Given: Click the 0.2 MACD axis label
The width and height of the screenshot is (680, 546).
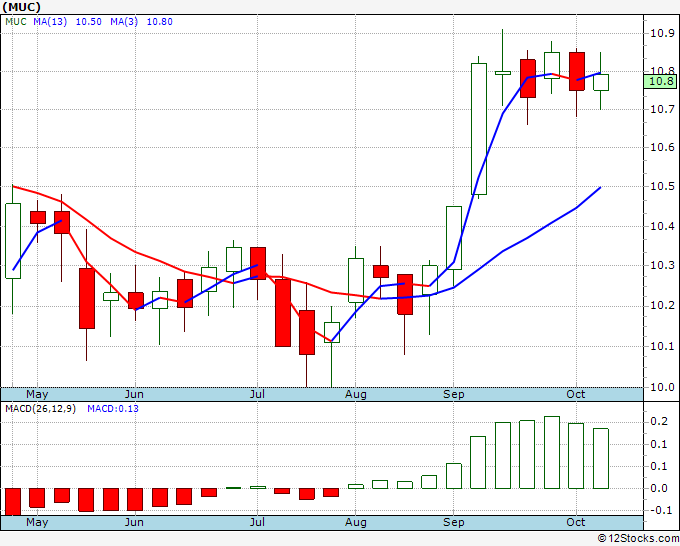Looking at the screenshot, I should (659, 422).
